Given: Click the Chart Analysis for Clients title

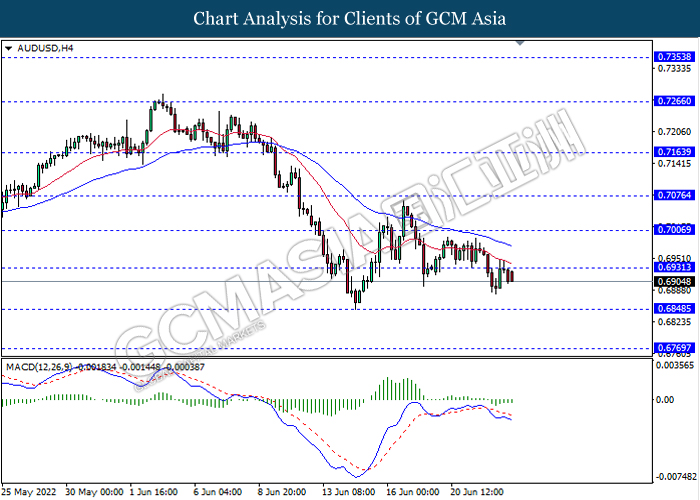Looking at the screenshot, I should point(350,18).
